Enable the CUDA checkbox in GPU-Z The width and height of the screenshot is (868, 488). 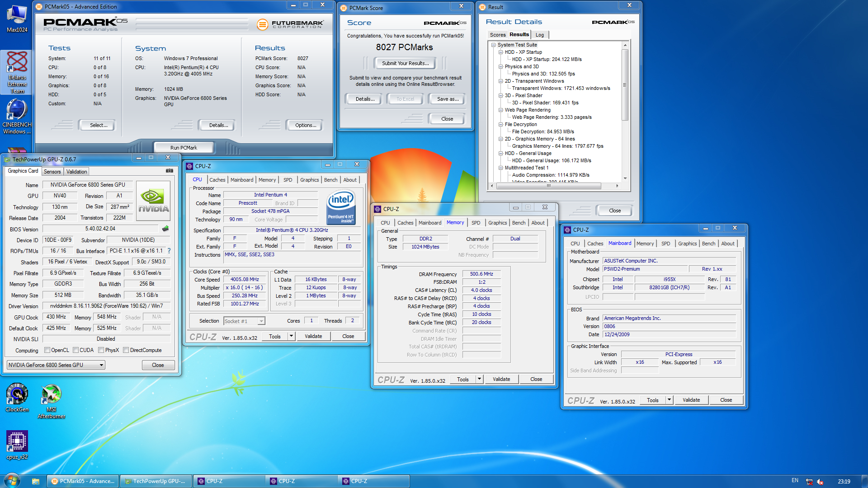(x=76, y=350)
